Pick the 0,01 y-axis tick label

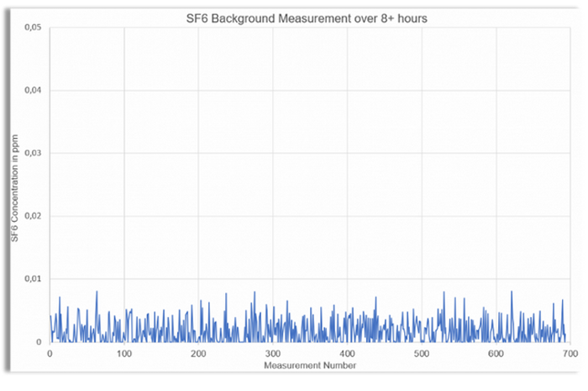tap(32, 279)
